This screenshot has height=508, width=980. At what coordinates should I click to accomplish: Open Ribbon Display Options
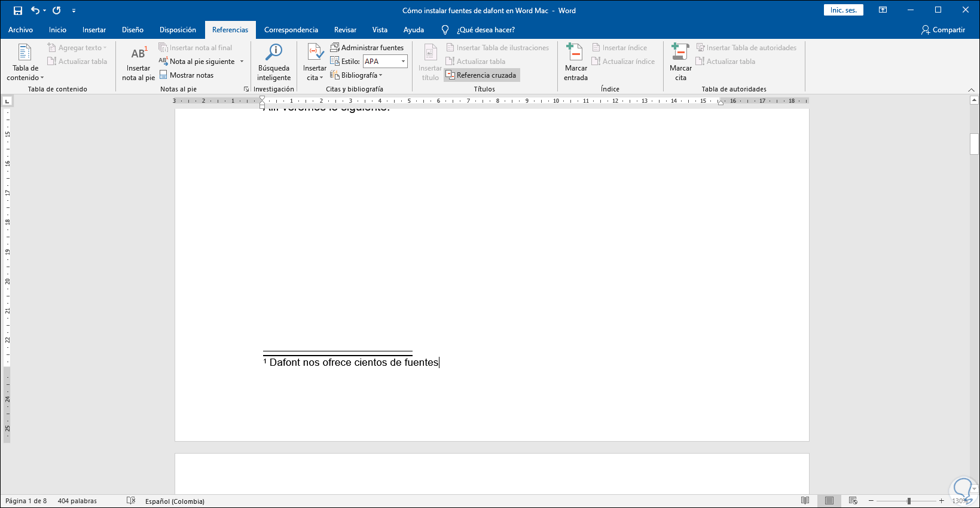click(883, 10)
